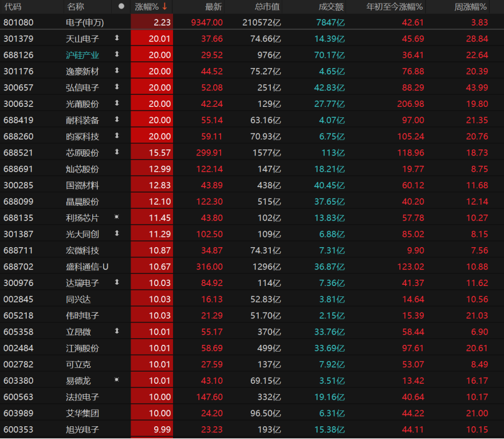Click the star icon beside 易德龙
504x439 pixels.
[117, 380]
